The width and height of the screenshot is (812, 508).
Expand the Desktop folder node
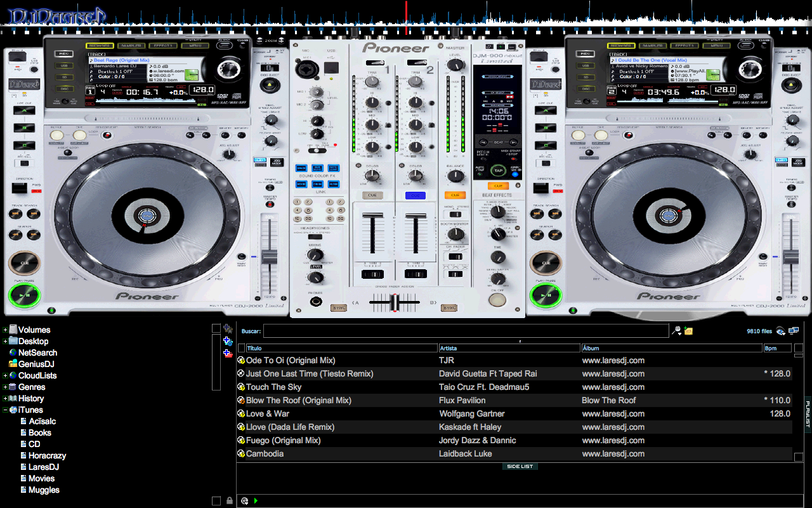point(5,342)
